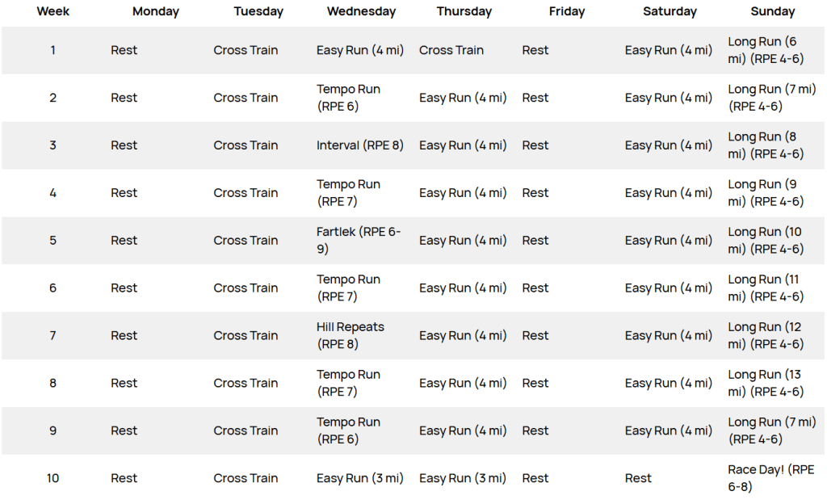
Task: Click the Long Run (10 mi) cell
Action: [x=766, y=241]
